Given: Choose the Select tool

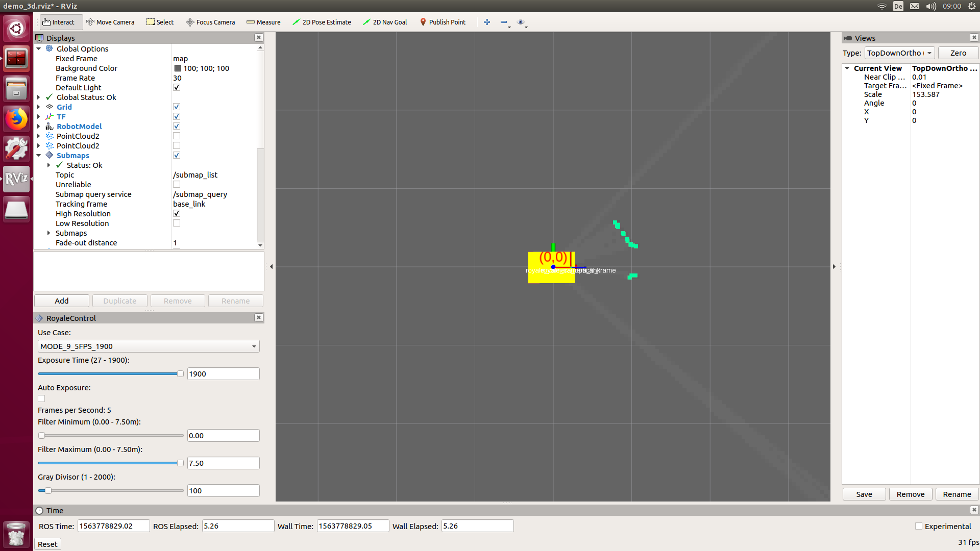Looking at the screenshot, I should click(160, 22).
